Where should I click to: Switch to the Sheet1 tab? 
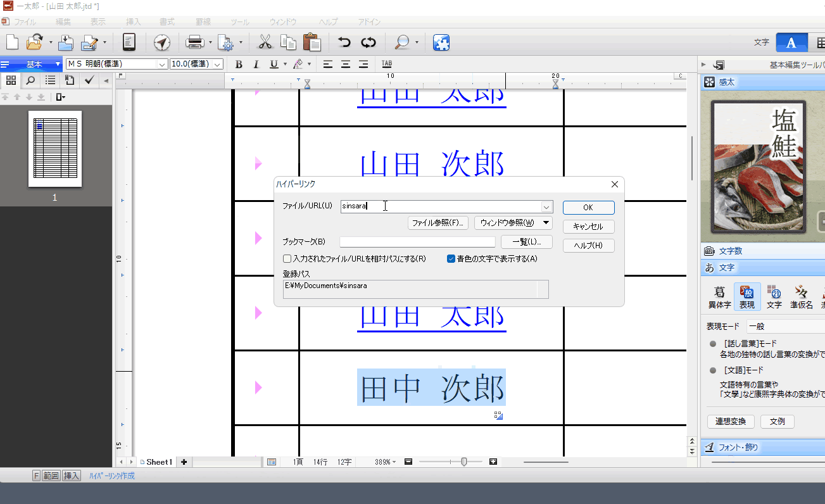tap(158, 462)
